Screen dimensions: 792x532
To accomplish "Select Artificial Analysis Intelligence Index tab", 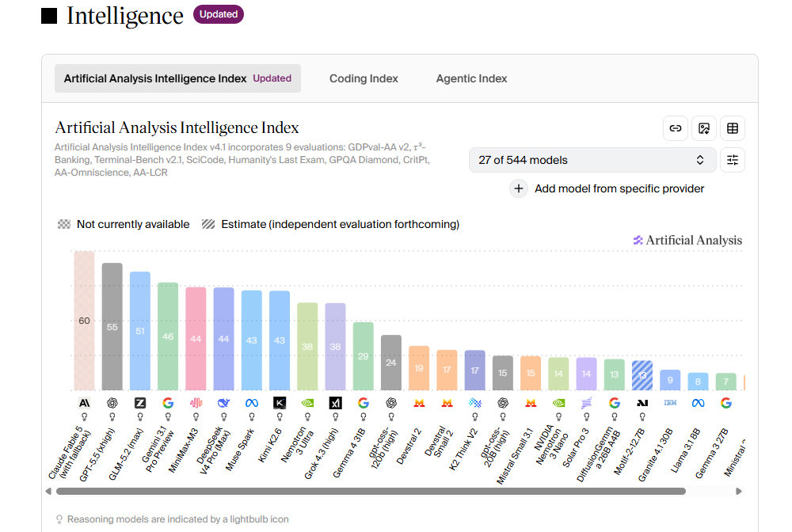I will pyautogui.click(x=177, y=78).
